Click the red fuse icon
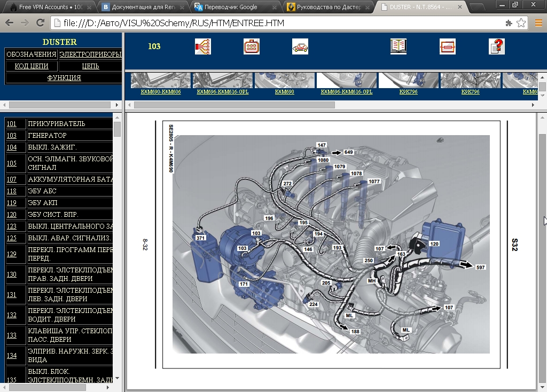The height and width of the screenshot is (392, 547). tap(447, 46)
